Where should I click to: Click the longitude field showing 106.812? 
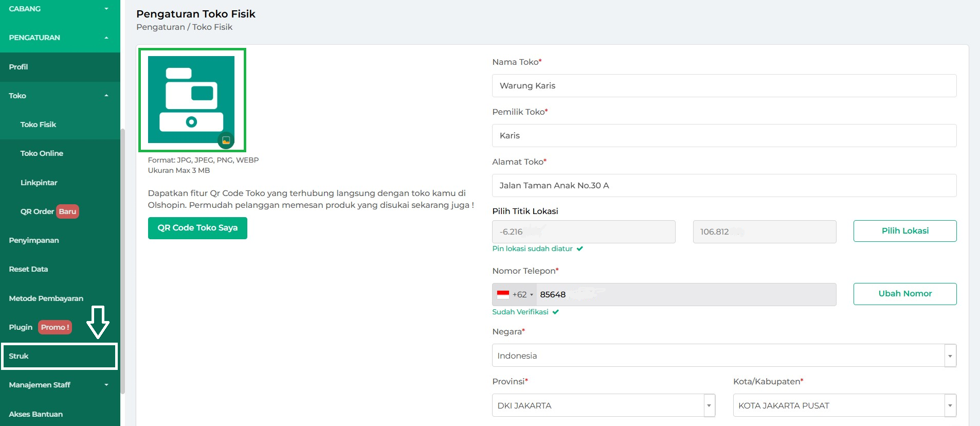click(x=765, y=232)
